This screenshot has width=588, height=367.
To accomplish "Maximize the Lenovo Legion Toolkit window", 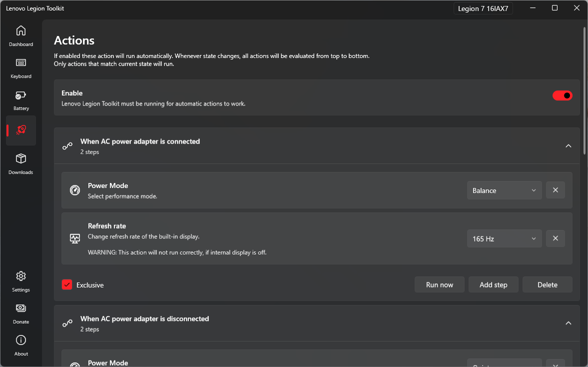I will (x=555, y=8).
